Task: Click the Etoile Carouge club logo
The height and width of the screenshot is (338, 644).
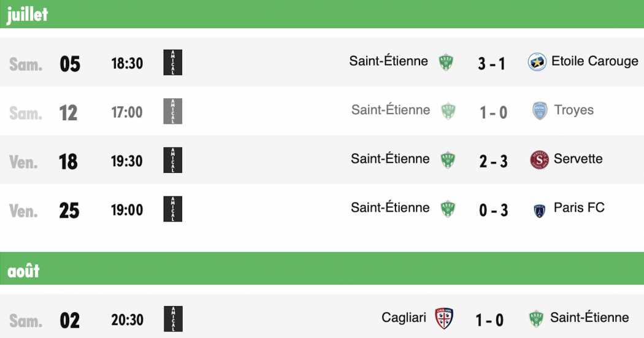Action: coord(537,62)
